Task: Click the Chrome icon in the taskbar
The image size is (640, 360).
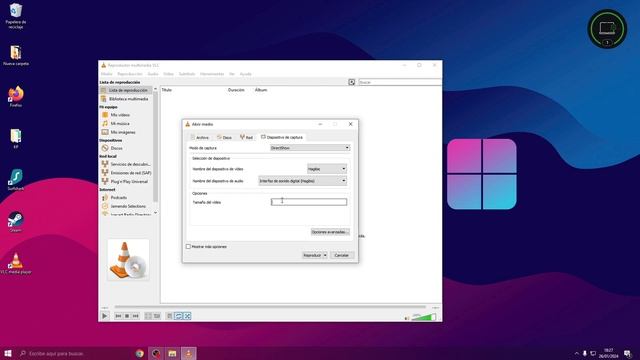Action: pyautogui.click(x=140, y=353)
